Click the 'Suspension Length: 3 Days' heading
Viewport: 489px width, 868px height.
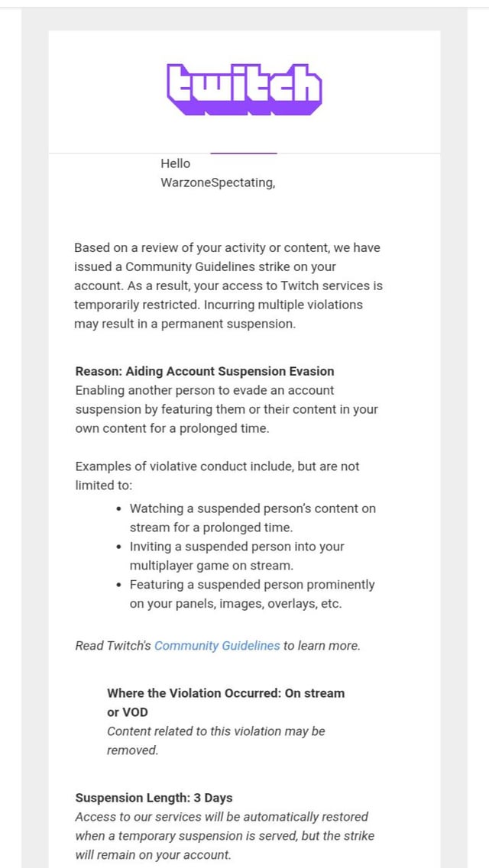(154, 799)
